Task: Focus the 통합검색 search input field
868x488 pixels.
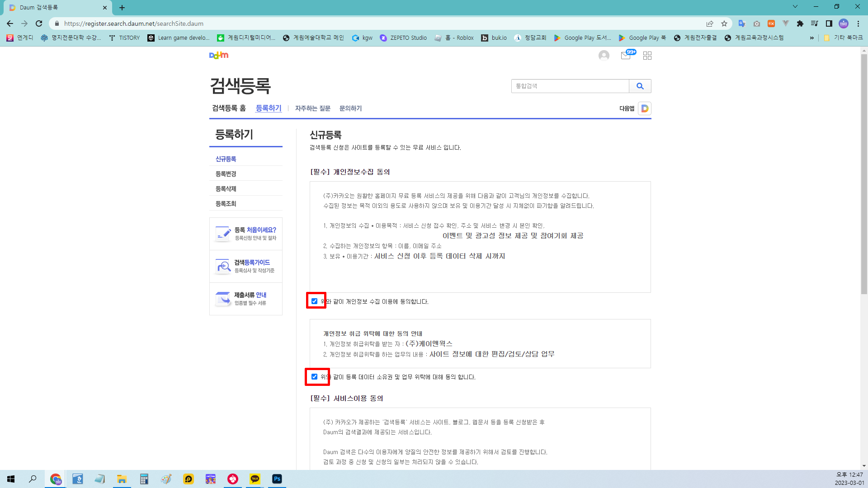Action: click(x=570, y=86)
